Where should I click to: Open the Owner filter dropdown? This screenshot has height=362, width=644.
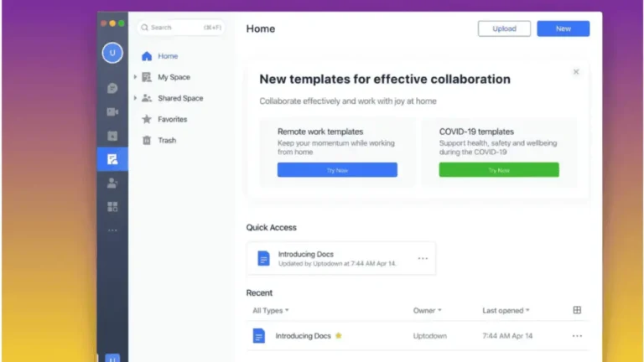click(x=427, y=311)
